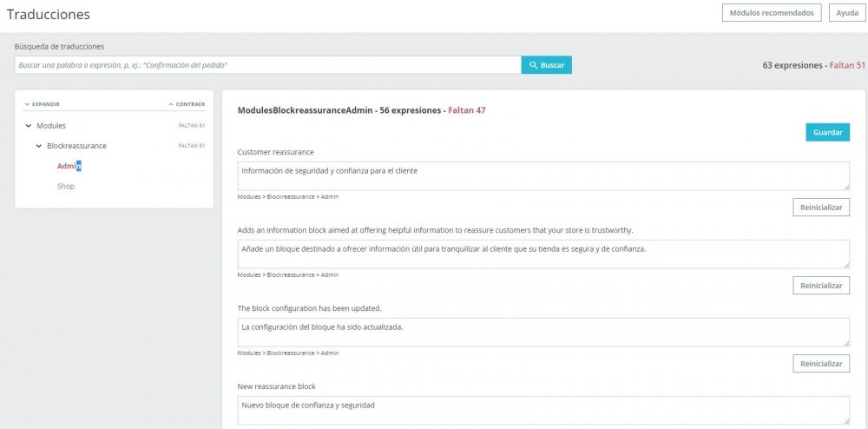Click the Buscar search button
This screenshot has width=868, height=429.
[x=546, y=65]
